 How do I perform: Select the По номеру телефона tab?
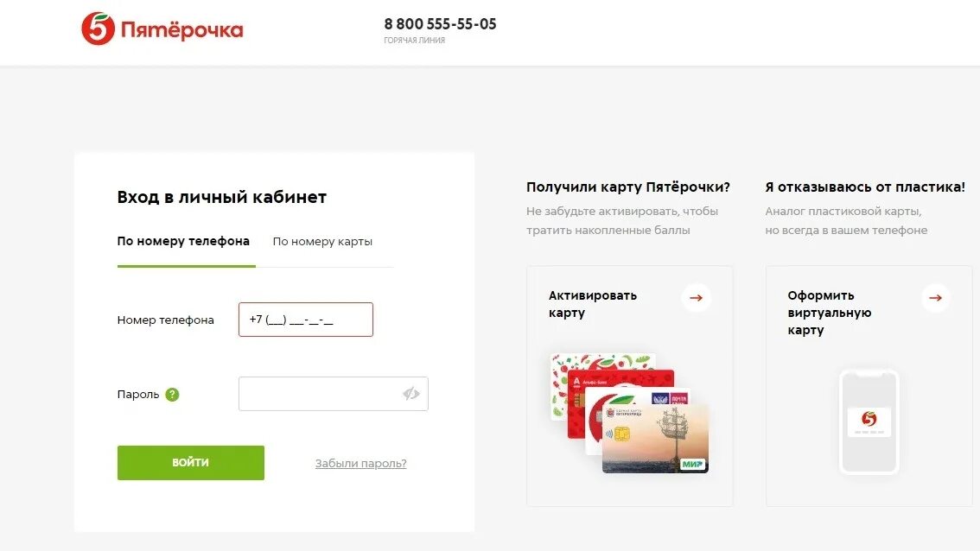pyautogui.click(x=183, y=241)
